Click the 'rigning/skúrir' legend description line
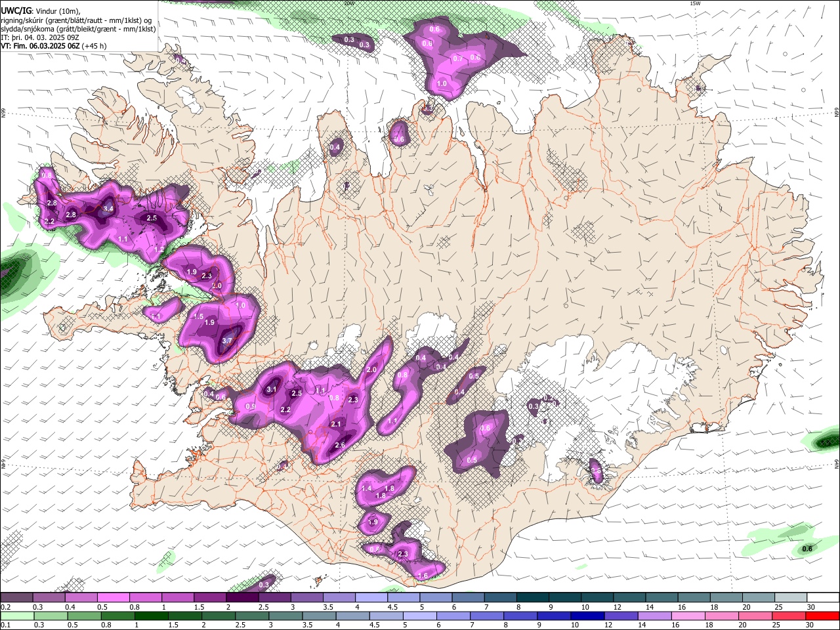The image size is (840, 630). (76, 20)
